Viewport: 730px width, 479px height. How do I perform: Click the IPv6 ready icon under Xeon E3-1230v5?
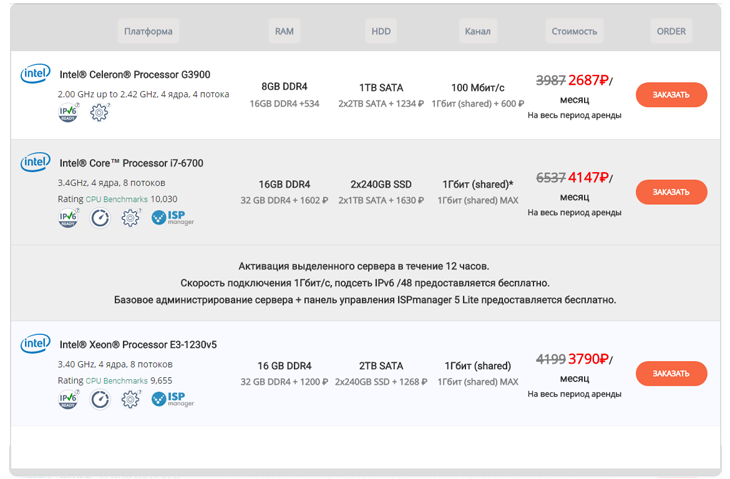68,399
